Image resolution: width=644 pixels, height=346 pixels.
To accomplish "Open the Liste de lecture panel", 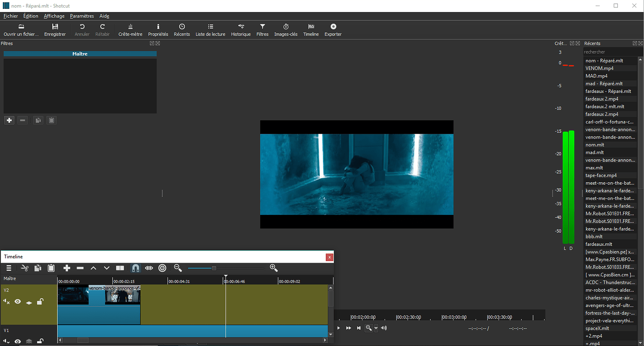I will [x=210, y=29].
